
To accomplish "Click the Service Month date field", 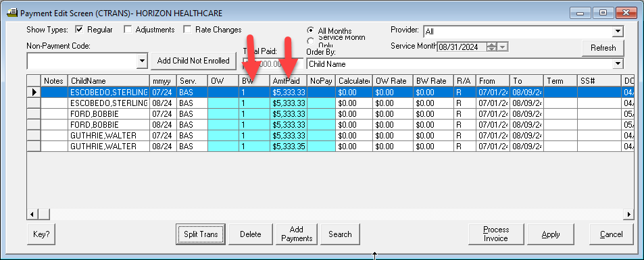I will click(x=462, y=47).
